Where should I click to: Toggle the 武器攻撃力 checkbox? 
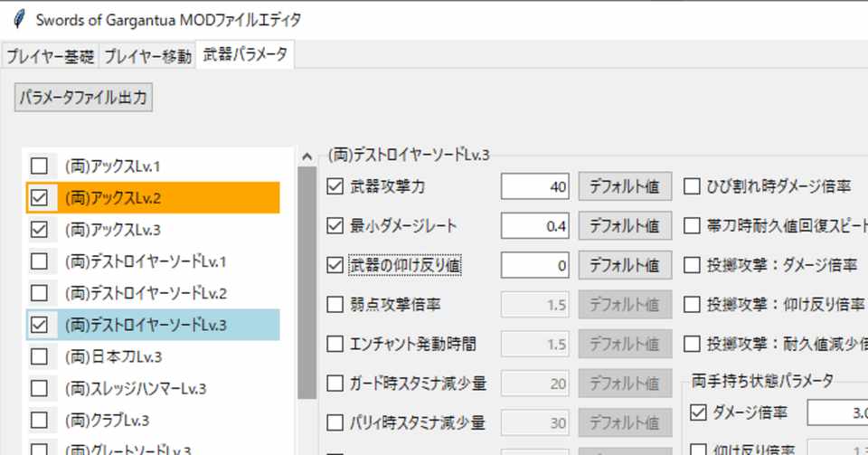[335, 187]
